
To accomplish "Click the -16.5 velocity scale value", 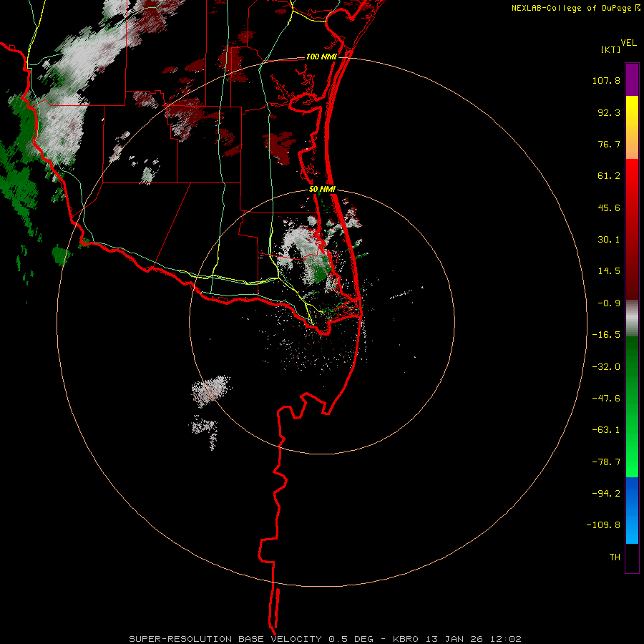I will pos(606,335).
